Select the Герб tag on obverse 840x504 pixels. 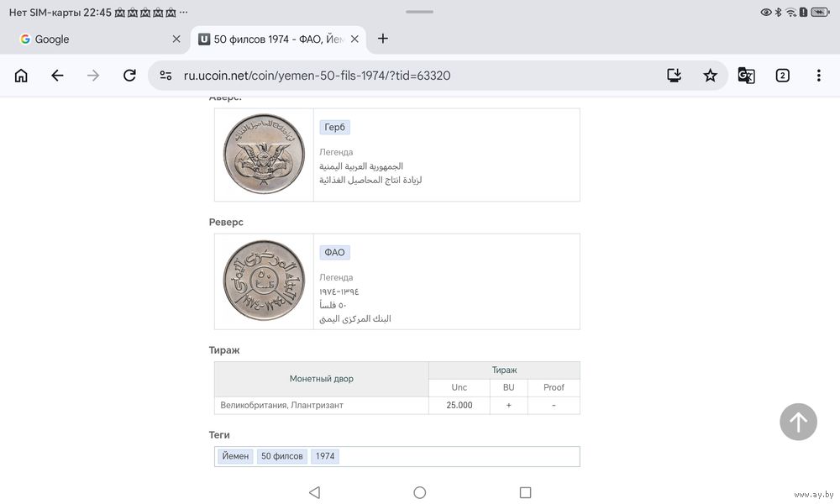(334, 128)
